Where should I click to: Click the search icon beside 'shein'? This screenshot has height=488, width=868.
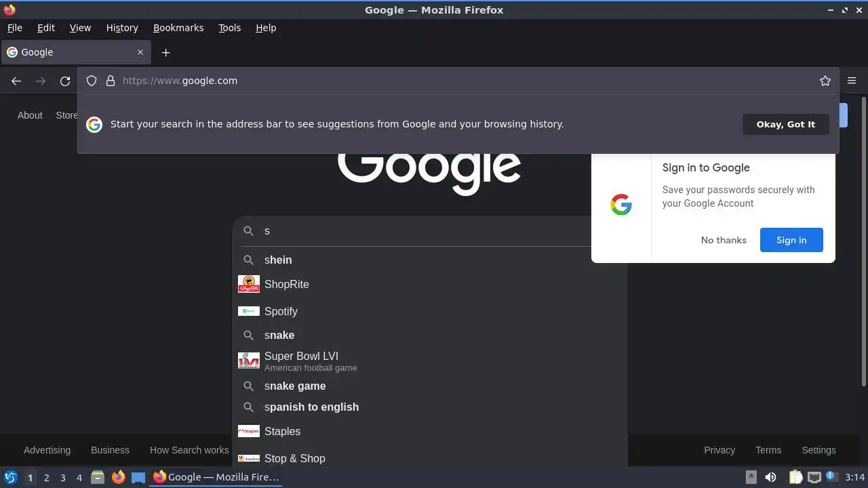click(x=249, y=260)
